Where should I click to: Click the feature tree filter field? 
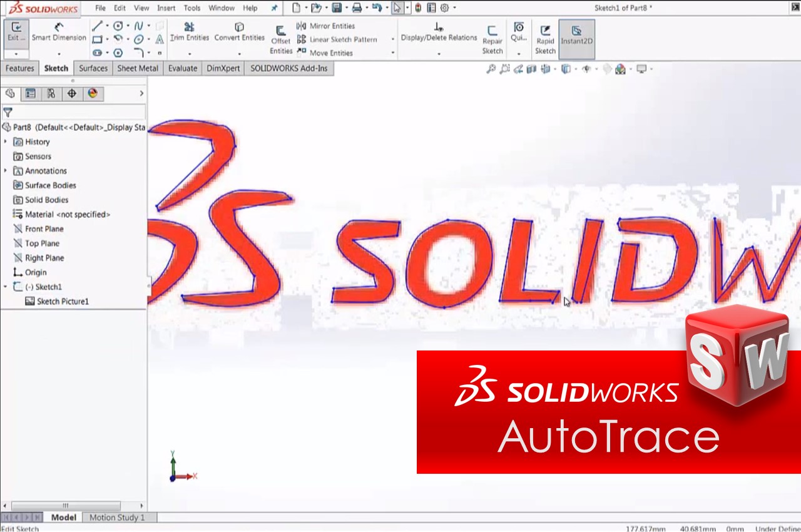coord(78,113)
